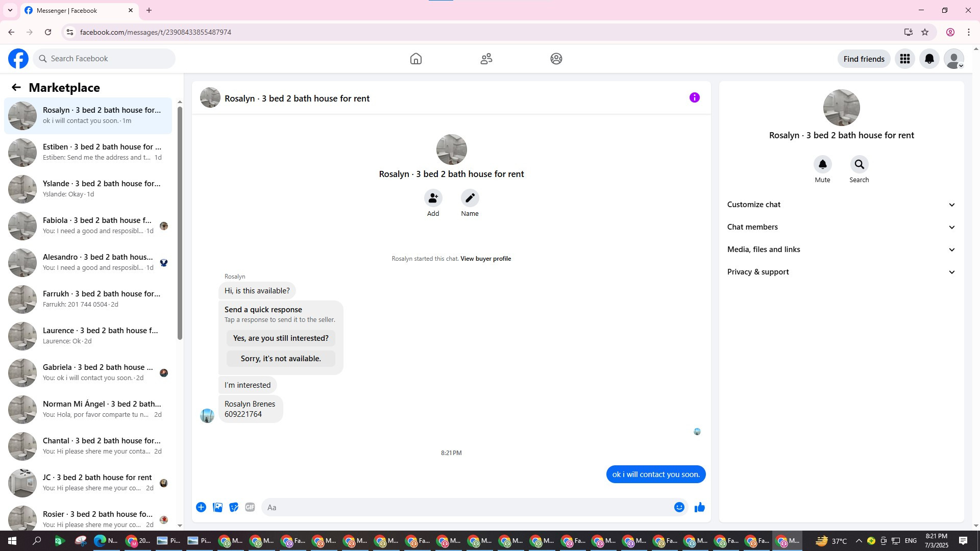980x551 pixels.
Task: Click the GIF icon in composer
Action: coord(250,507)
